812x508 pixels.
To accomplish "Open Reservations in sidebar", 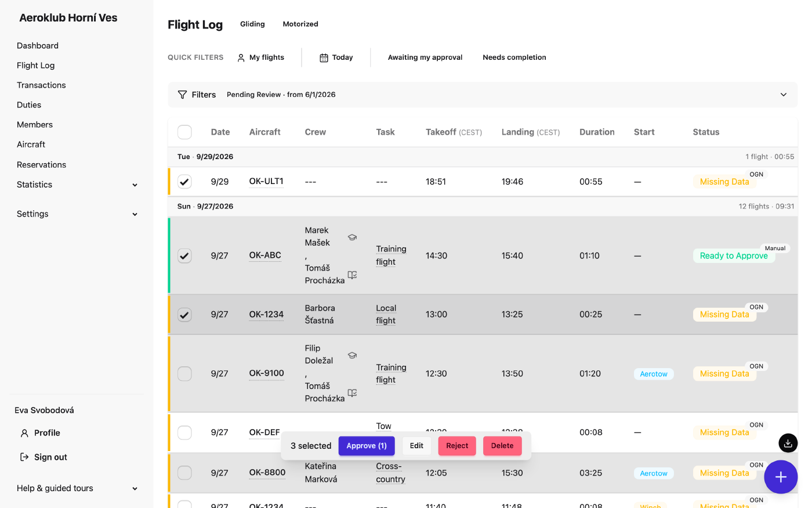I will click(x=42, y=165).
